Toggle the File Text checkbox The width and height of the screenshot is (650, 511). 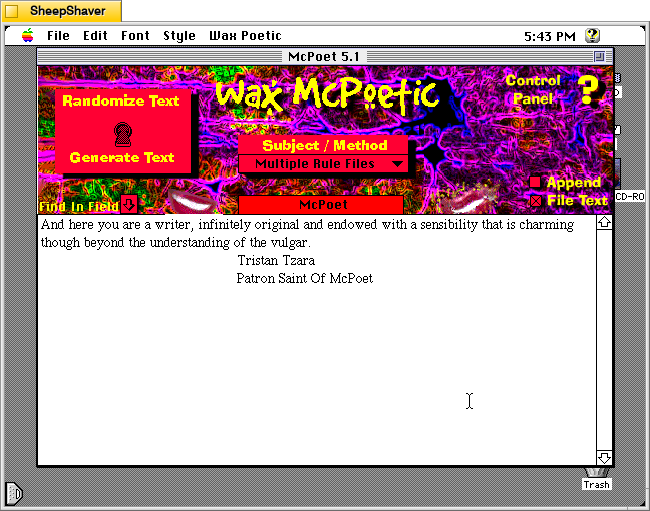pos(536,201)
